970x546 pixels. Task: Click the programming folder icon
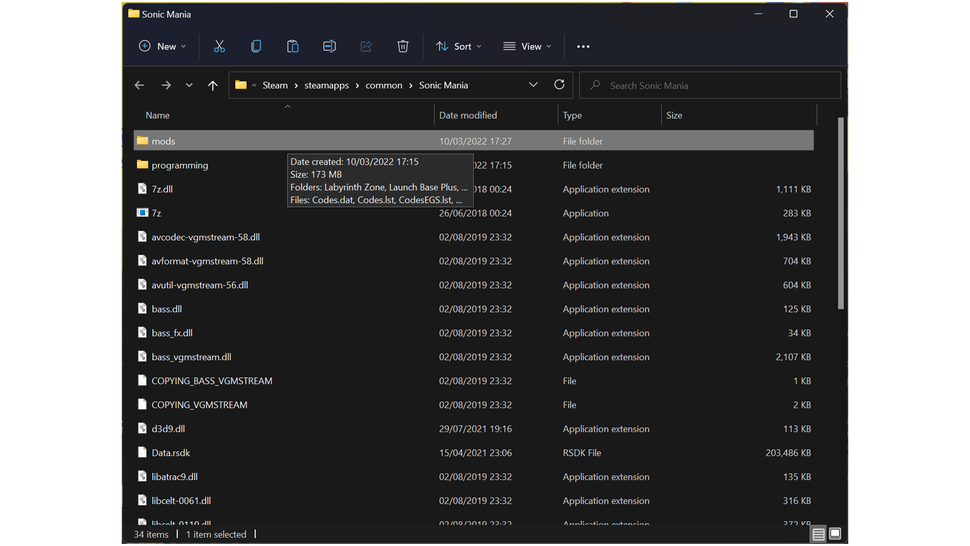tap(142, 164)
